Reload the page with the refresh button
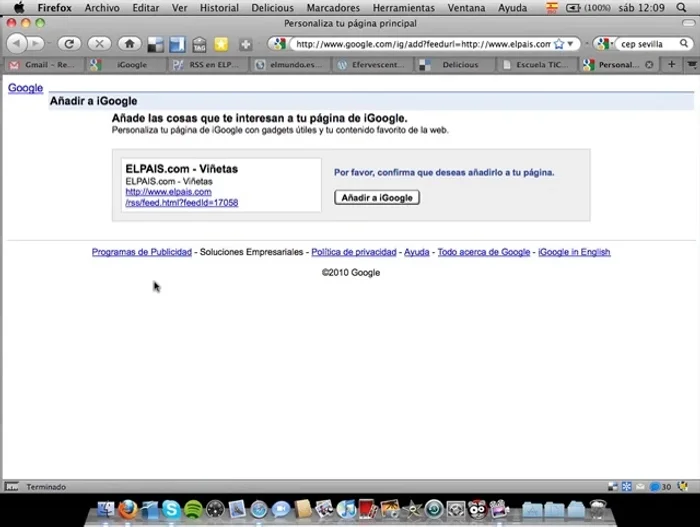Viewport: 700px width, 527px height. pos(69,43)
